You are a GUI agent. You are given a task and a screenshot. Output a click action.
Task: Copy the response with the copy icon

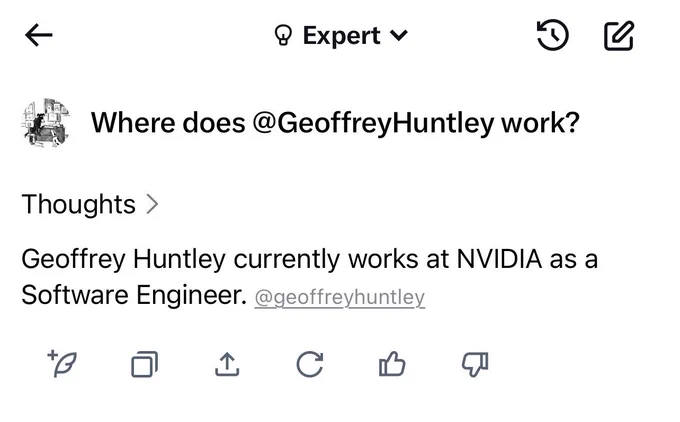coord(144,365)
